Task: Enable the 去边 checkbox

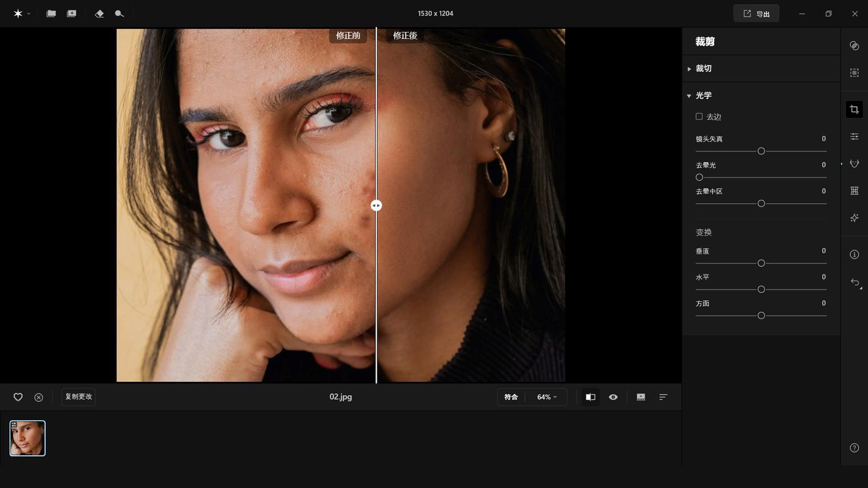Action: click(x=699, y=117)
